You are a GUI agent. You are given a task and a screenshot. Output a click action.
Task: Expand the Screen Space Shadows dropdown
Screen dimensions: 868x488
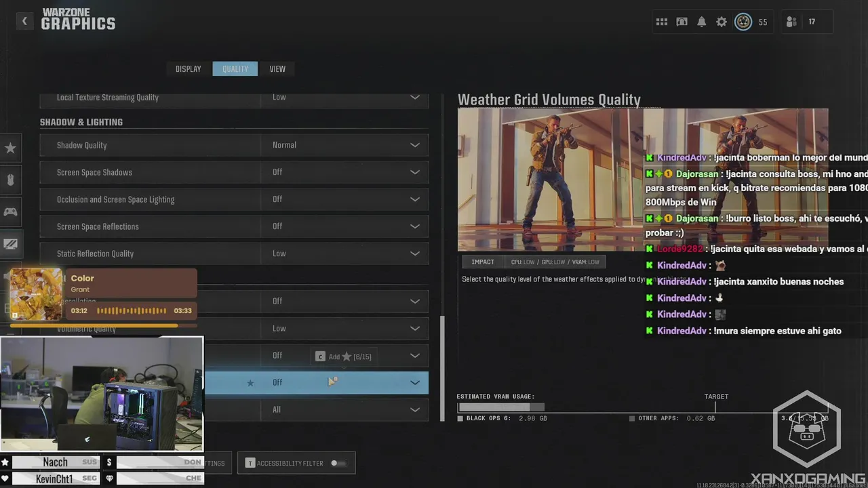click(x=414, y=172)
